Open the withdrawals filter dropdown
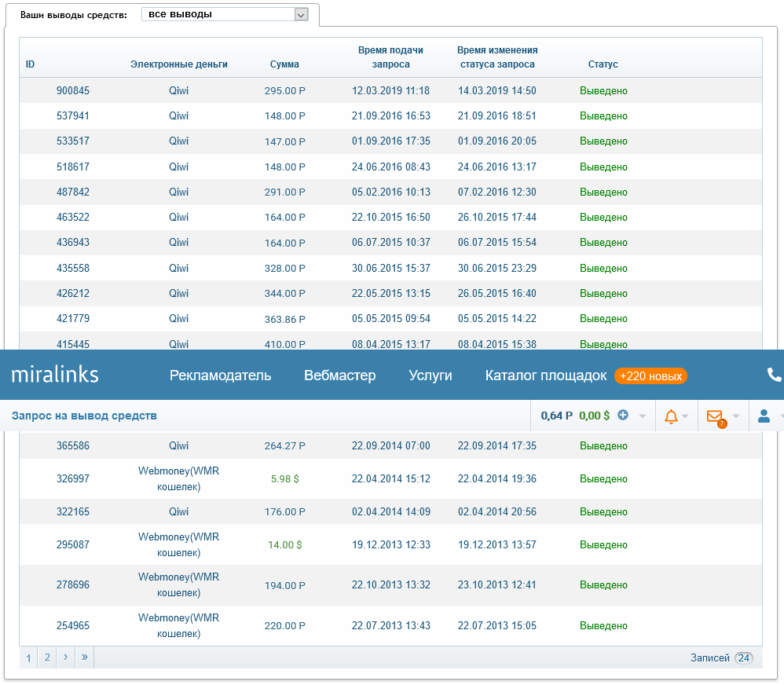This screenshot has height=685, width=784. [225, 14]
